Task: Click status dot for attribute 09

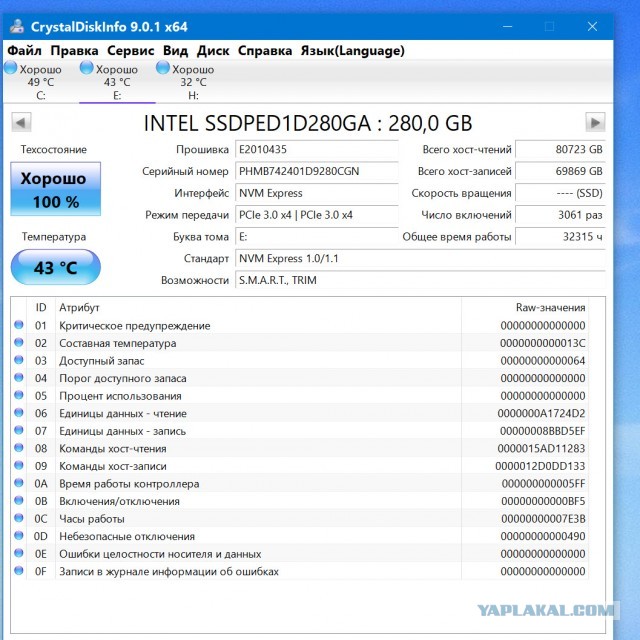Action: [x=19, y=465]
